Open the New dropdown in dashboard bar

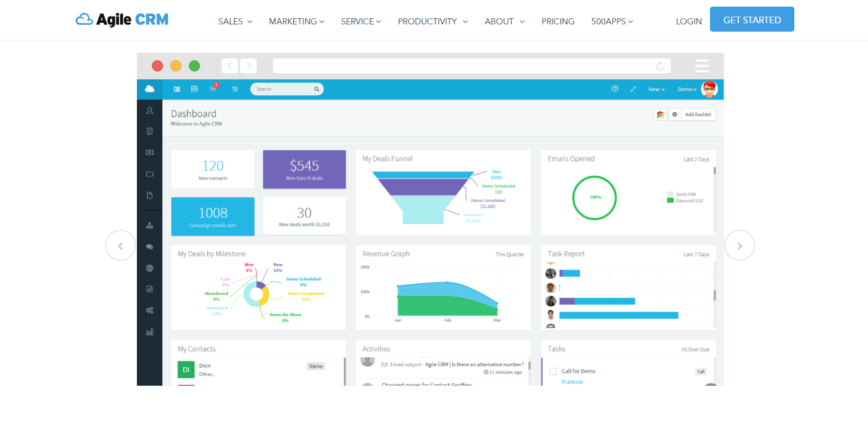tap(656, 89)
